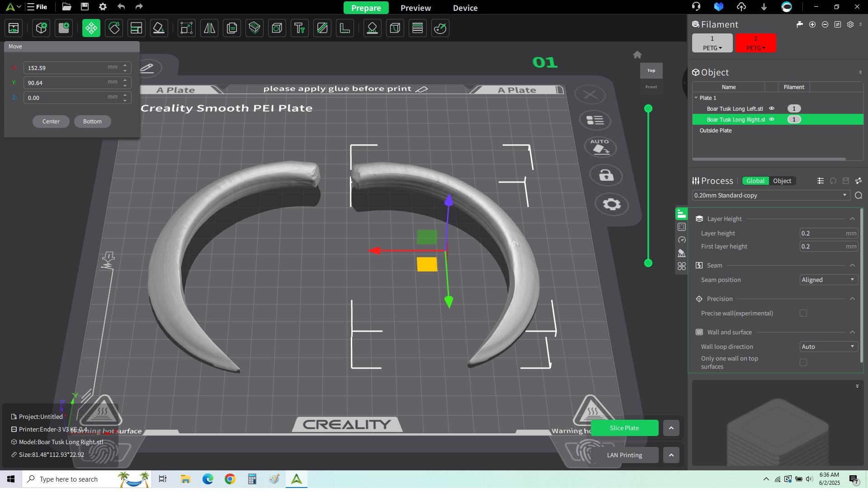The width and height of the screenshot is (868, 497).
Task: Click the Slice Plate button
Action: [624, 428]
